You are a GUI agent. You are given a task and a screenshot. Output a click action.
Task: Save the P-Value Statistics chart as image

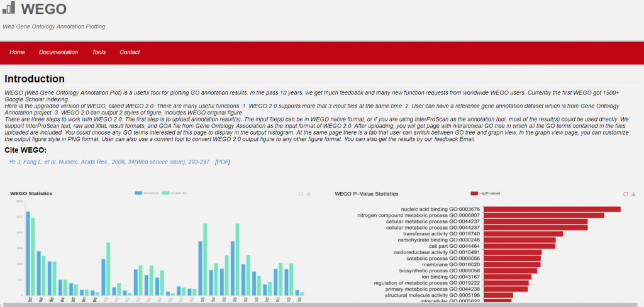633,194
